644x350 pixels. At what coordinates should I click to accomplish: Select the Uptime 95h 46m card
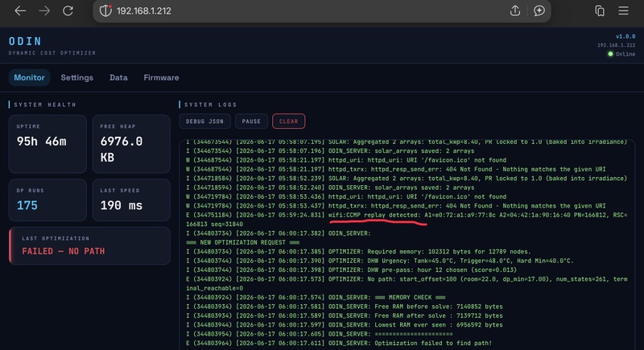tap(47, 144)
